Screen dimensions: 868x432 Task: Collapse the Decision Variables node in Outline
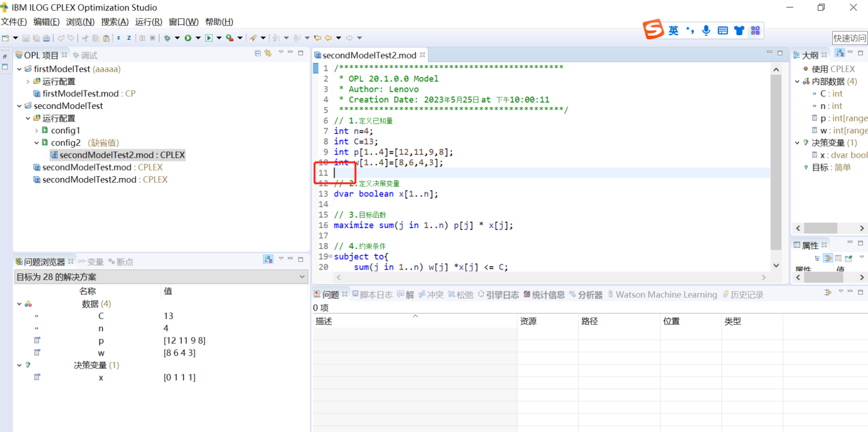pos(797,143)
